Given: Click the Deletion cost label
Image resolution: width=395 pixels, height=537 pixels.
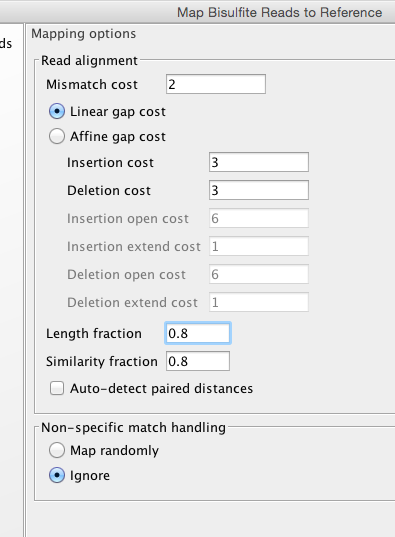Looking at the screenshot, I should click(109, 191).
